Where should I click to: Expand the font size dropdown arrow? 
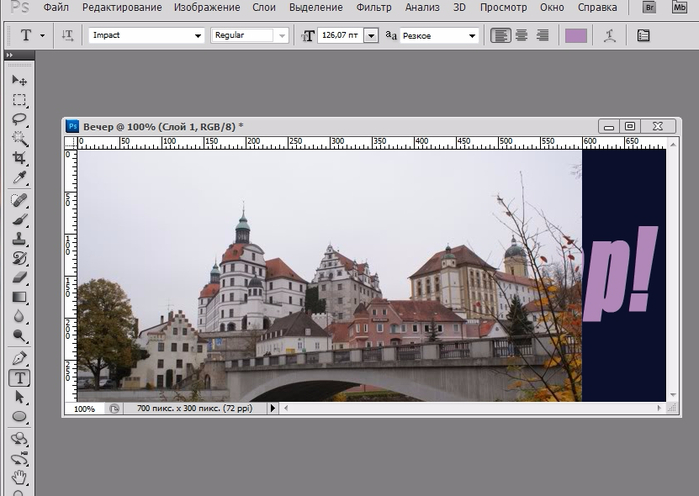pyautogui.click(x=371, y=35)
